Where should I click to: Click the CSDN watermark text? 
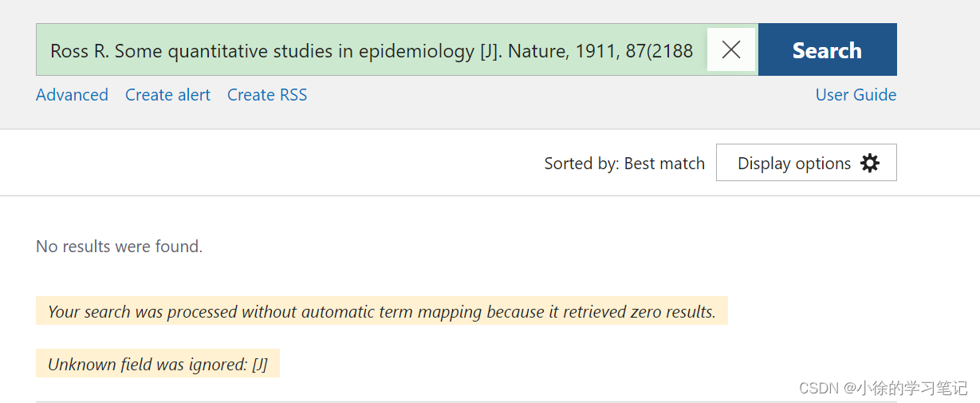coord(883,388)
